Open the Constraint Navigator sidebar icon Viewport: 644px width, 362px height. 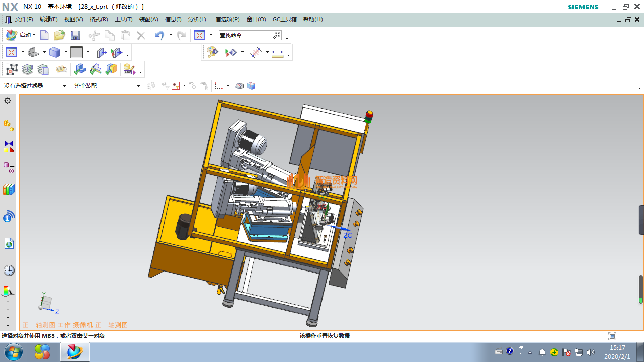9,147
